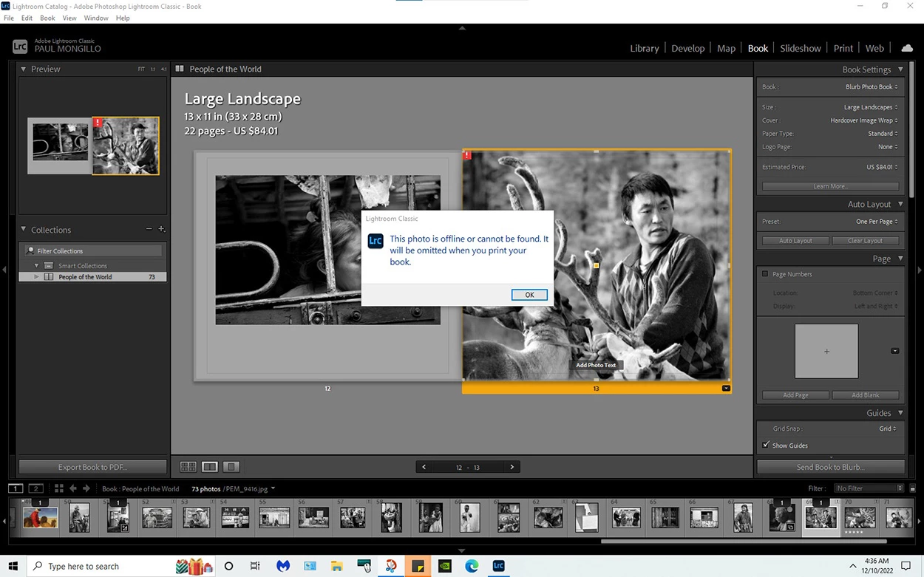Open the Book type dropdown
This screenshot has width=924, height=577.
(872, 86)
